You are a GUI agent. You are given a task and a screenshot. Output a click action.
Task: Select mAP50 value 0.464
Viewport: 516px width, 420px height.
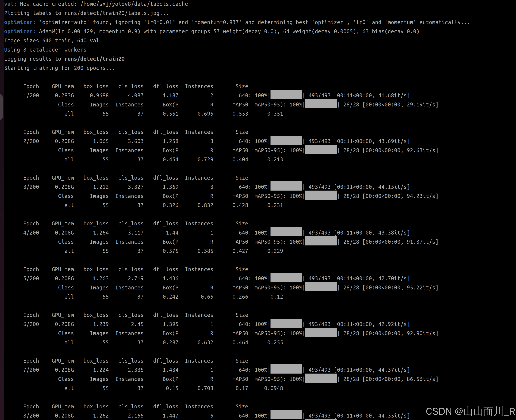240,343
